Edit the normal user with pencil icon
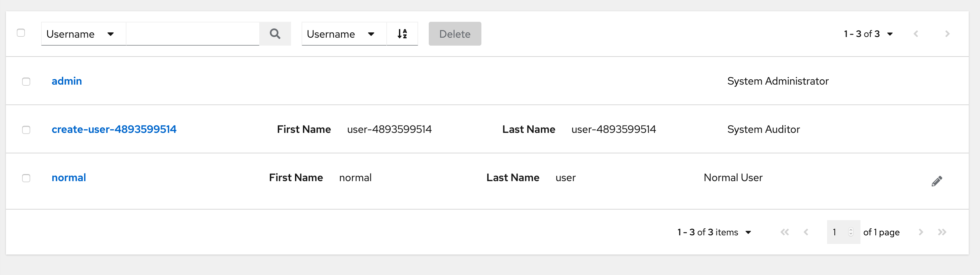This screenshot has width=980, height=275. point(937,181)
